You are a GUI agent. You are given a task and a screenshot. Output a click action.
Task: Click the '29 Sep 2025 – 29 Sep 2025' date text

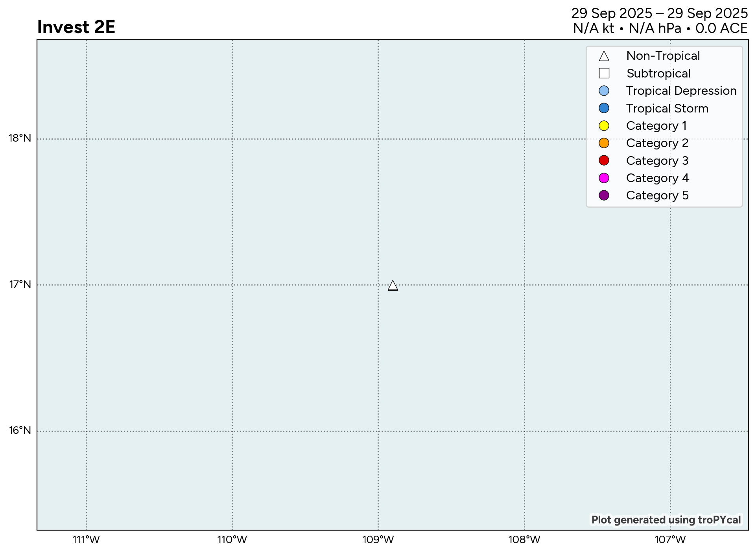click(x=659, y=13)
